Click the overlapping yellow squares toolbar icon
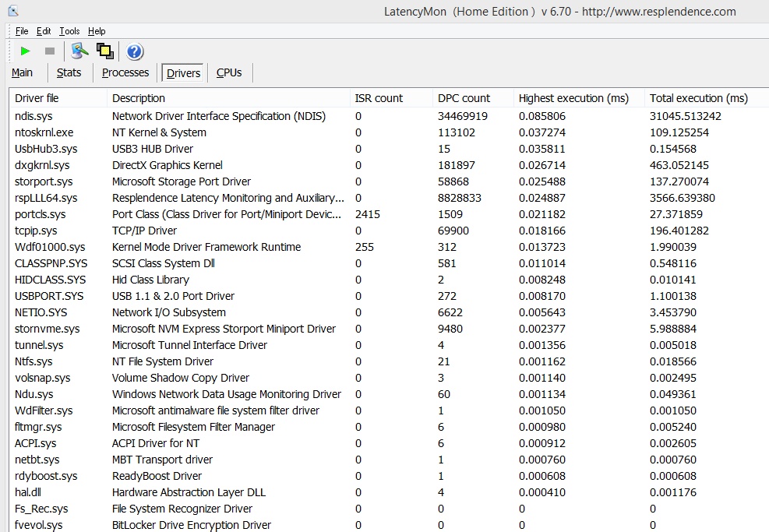This screenshot has width=769, height=532. 105,51
